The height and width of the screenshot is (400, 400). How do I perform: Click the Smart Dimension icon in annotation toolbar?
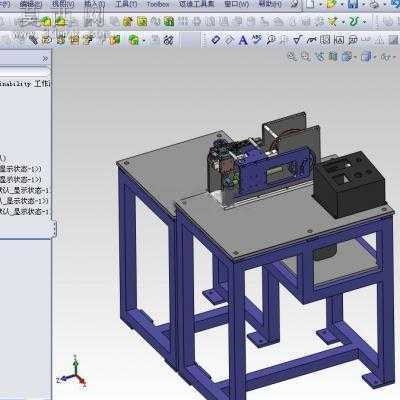216,40
